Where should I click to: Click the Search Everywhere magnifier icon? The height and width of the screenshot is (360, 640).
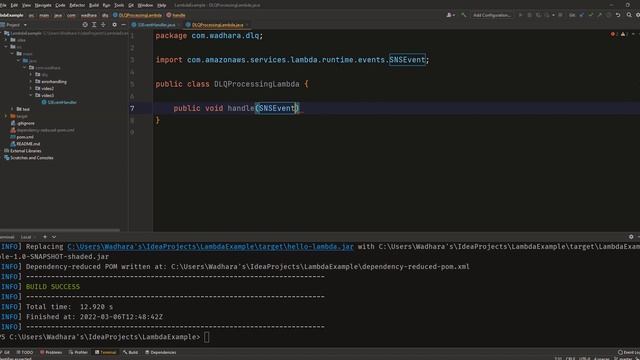coord(629,15)
